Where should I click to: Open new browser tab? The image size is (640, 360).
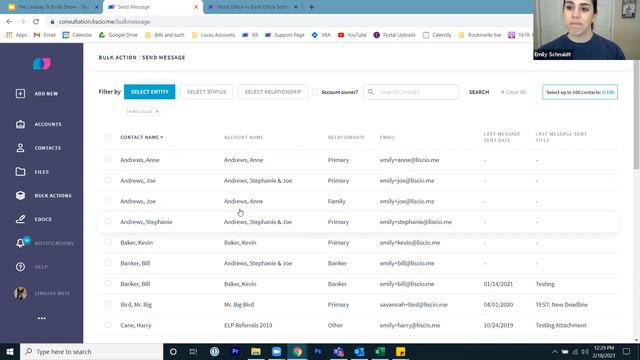coord(311,7)
